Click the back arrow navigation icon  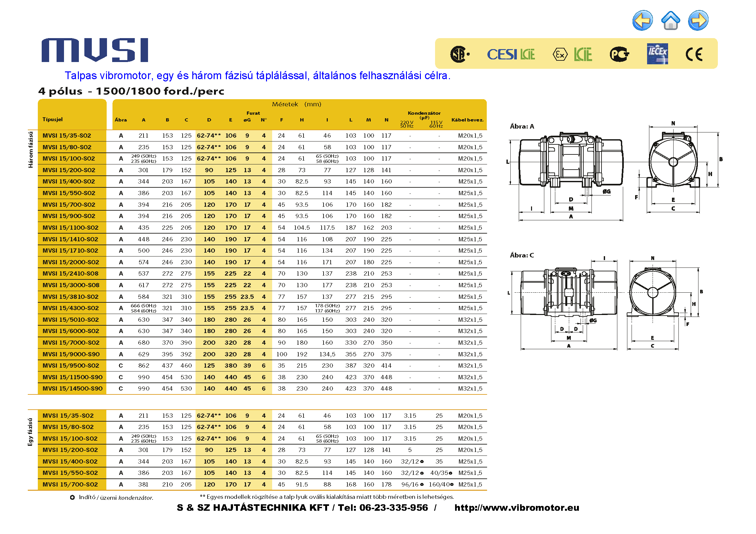point(642,20)
